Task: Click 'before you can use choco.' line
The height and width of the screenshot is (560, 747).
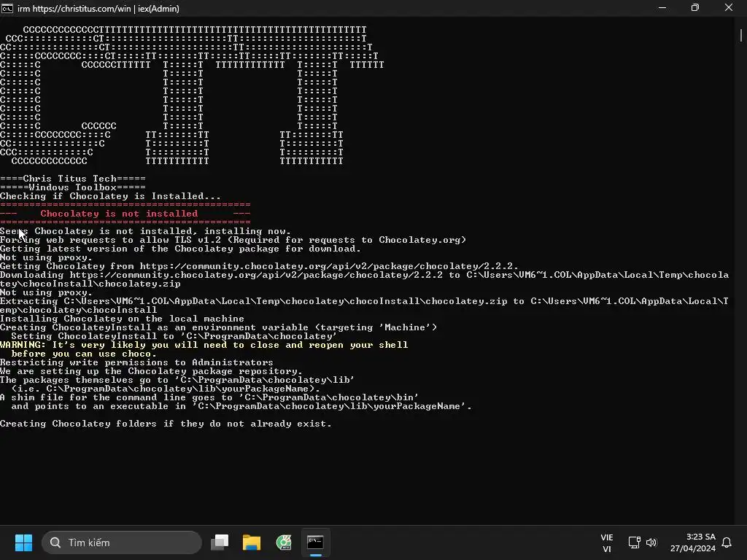Action: pyautogui.click(x=84, y=354)
